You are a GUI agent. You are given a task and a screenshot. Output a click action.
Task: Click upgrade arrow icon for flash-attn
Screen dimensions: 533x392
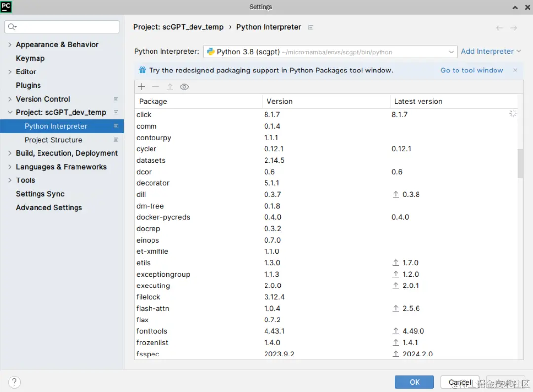pyautogui.click(x=396, y=308)
